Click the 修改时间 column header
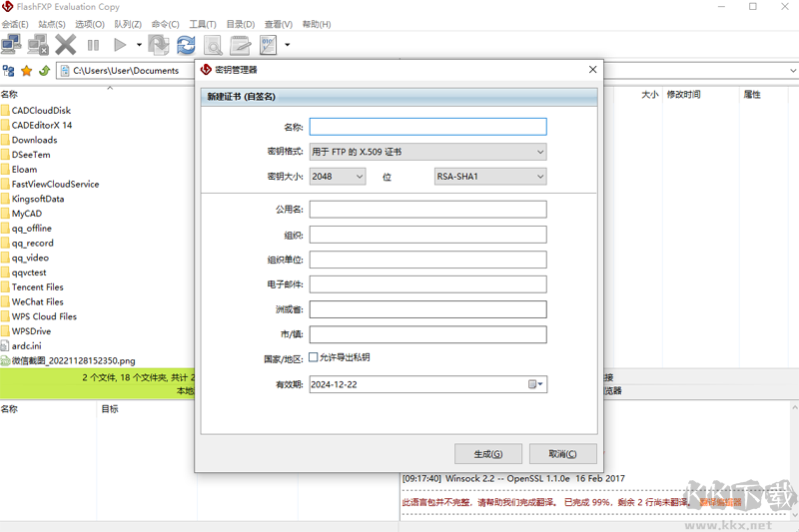 [x=683, y=94]
